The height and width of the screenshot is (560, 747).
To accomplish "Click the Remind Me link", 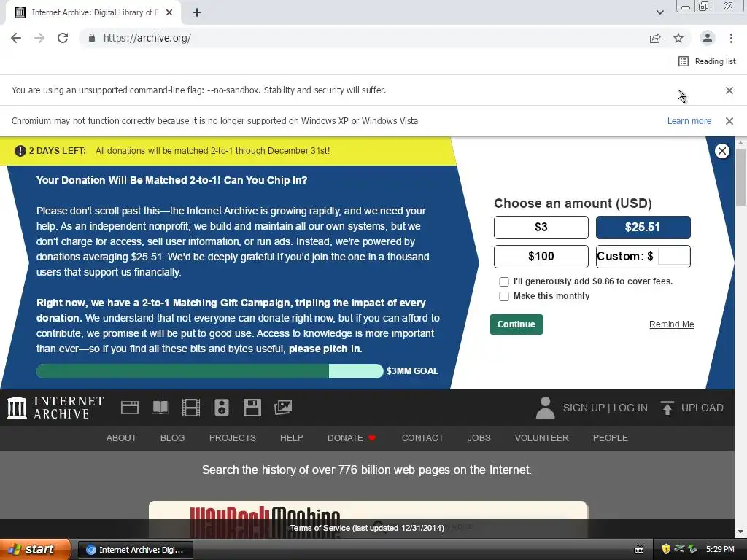I will 671,324.
